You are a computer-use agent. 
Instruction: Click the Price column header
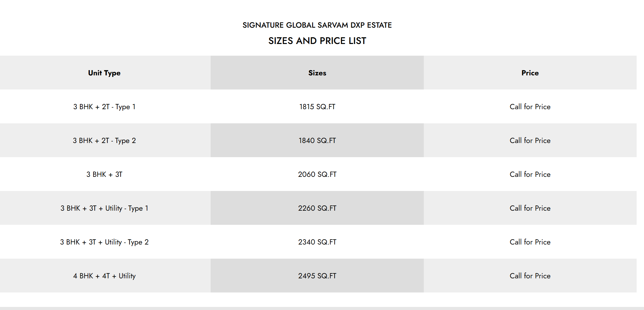[530, 73]
